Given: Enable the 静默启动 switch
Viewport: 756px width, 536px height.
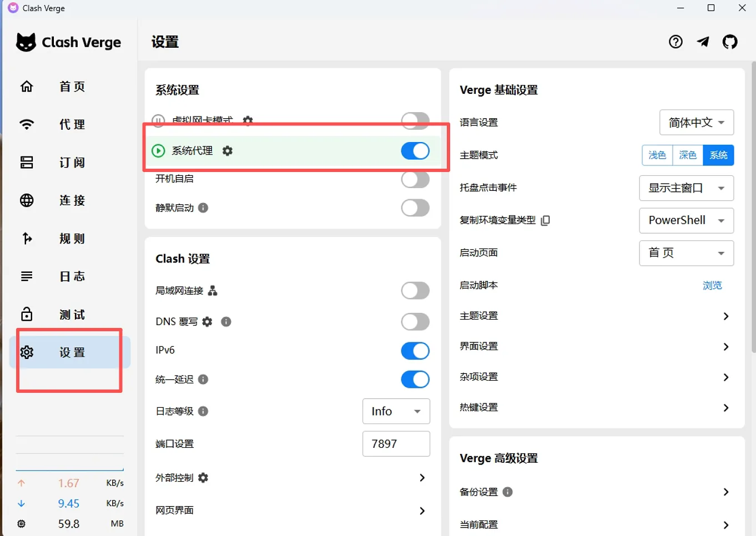Looking at the screenshot, I should (x=415, y=208).
